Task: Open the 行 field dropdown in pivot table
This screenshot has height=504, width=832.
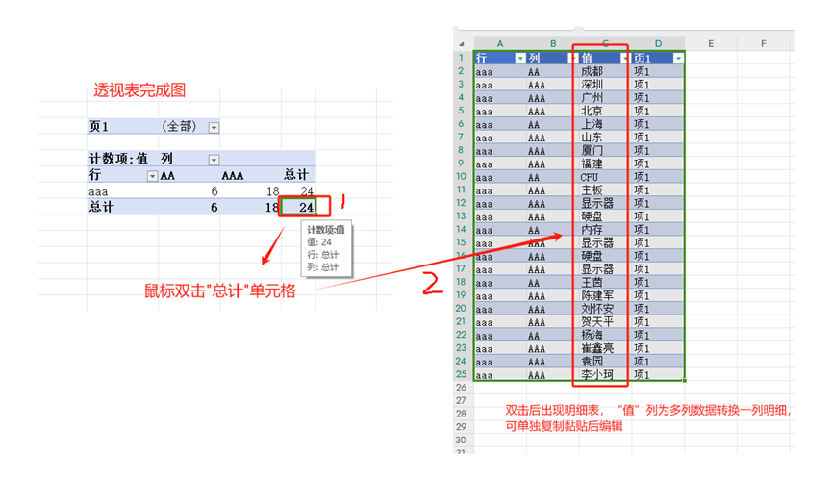Action: (152, 176)
